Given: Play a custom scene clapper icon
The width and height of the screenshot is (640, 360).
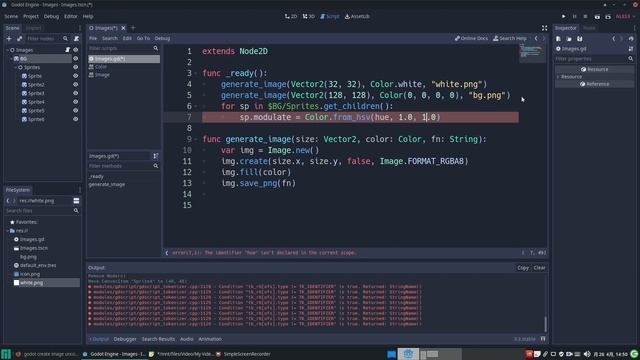Looking at the screenshot, I should click(x=608, y=16).
